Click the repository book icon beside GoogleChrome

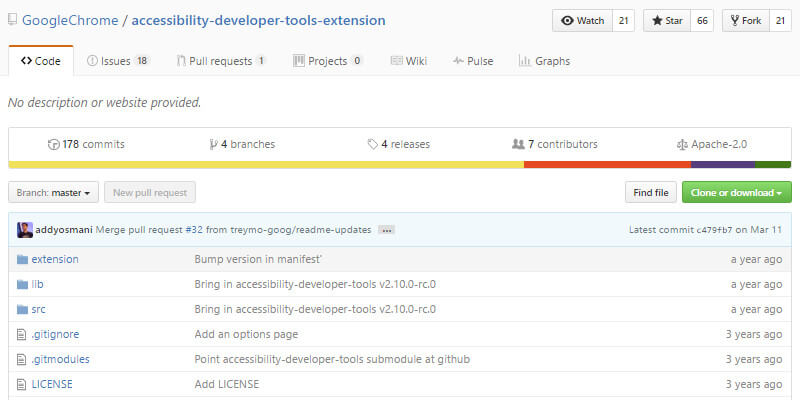pyautogui.click(x=13, y=21)
